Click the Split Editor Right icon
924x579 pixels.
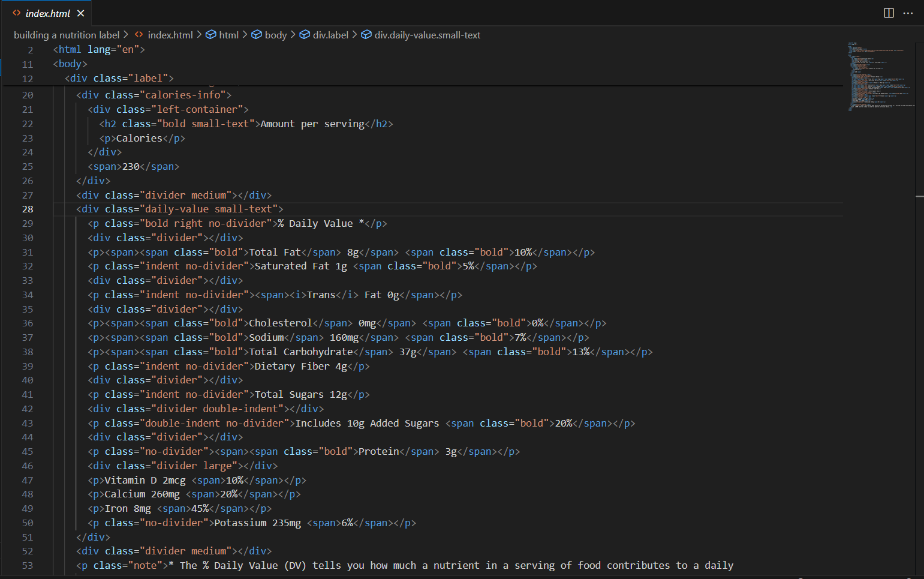pyautogui.click(x=889, y=13)
